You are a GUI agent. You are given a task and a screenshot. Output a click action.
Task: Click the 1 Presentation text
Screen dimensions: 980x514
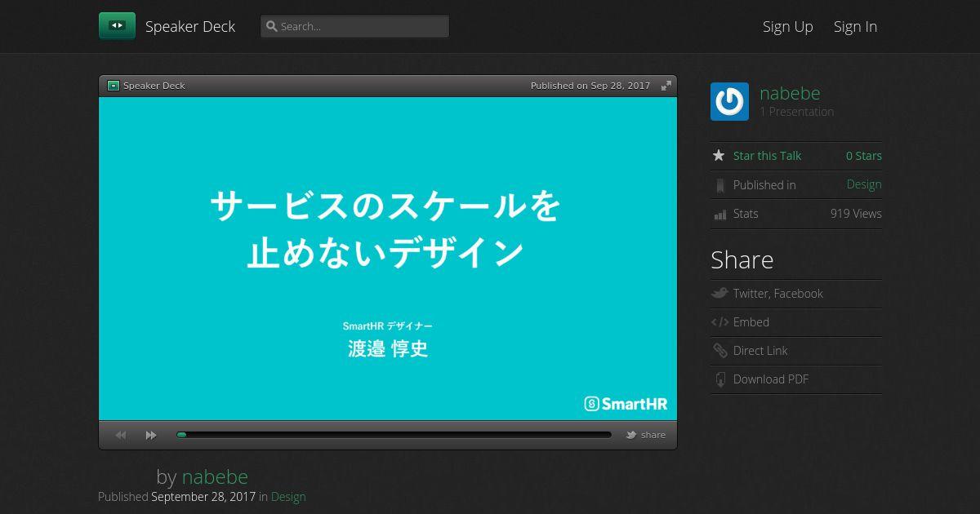click(x=797, y=112)
